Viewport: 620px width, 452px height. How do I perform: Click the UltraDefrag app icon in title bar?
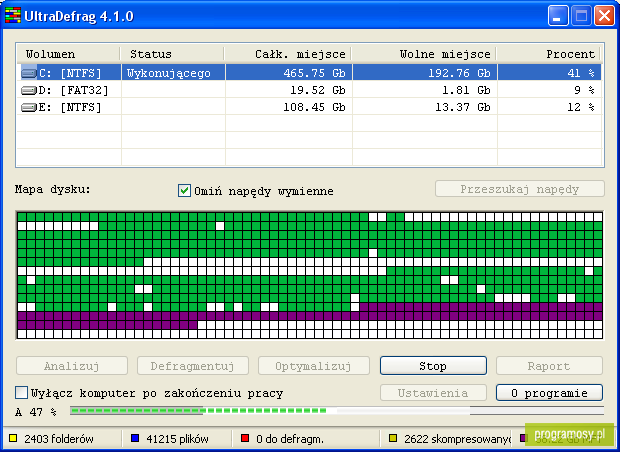(x=13, y=16)
